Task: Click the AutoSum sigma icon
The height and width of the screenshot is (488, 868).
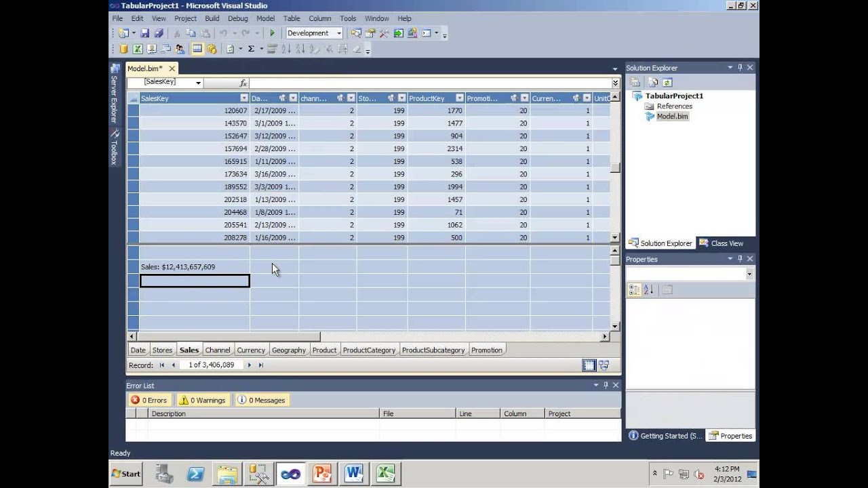Action: pos(251,49)
